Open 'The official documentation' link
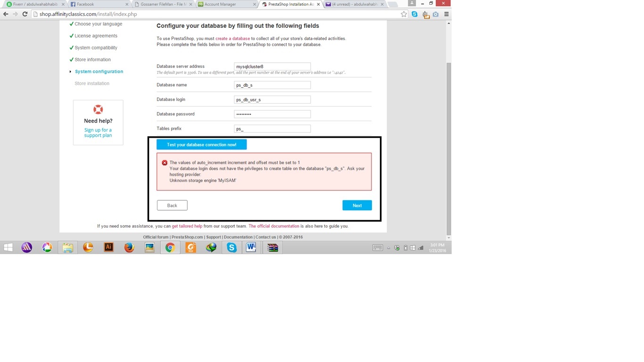Screen dimensions: 644x362 click(x=274, y=226)
